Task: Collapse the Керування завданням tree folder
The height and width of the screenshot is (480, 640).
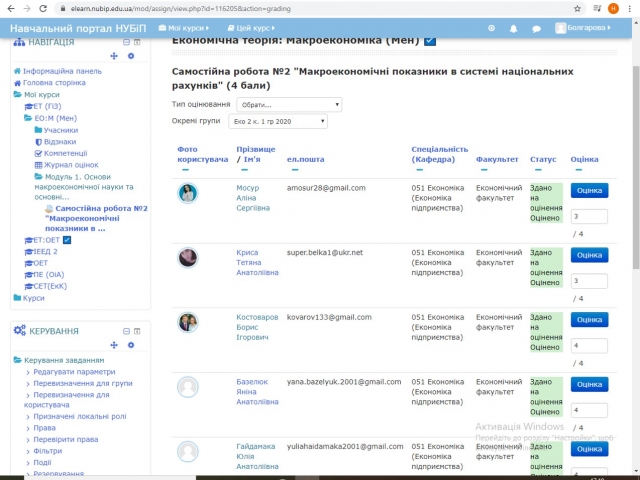Action: pyautogui.click(x=17, y=360)
